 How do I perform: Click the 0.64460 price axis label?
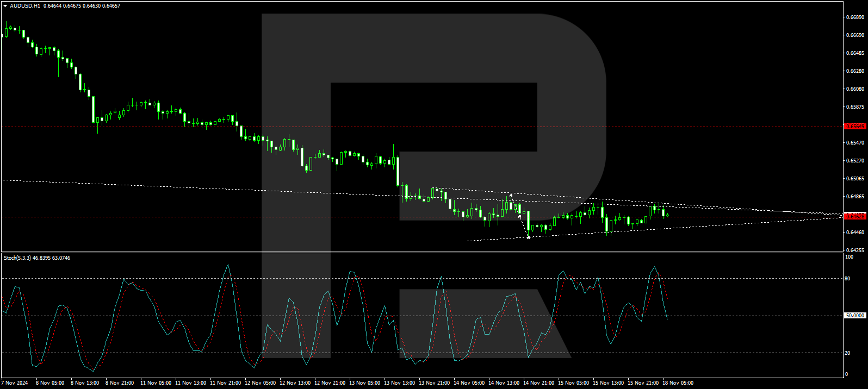pos(855,233)
